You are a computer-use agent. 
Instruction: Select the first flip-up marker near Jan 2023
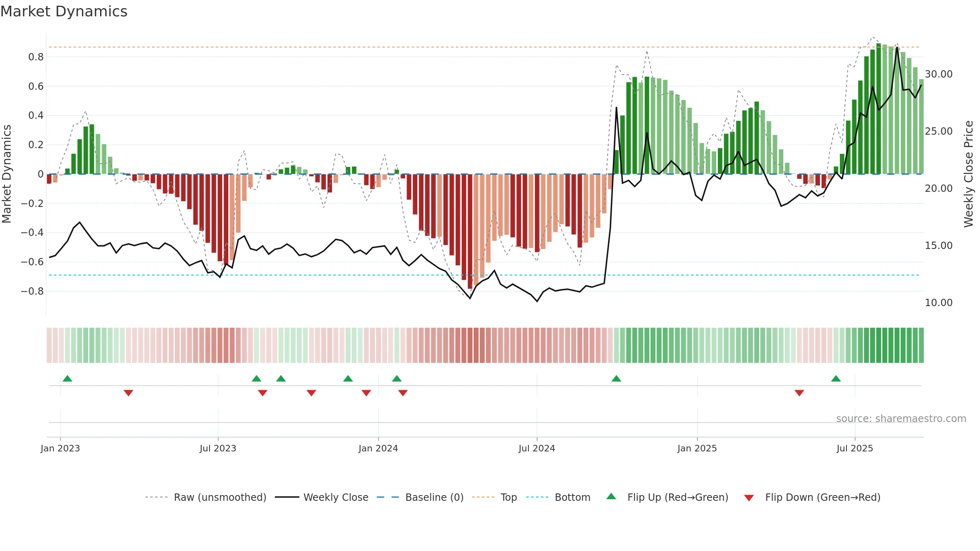click(67, 378)
